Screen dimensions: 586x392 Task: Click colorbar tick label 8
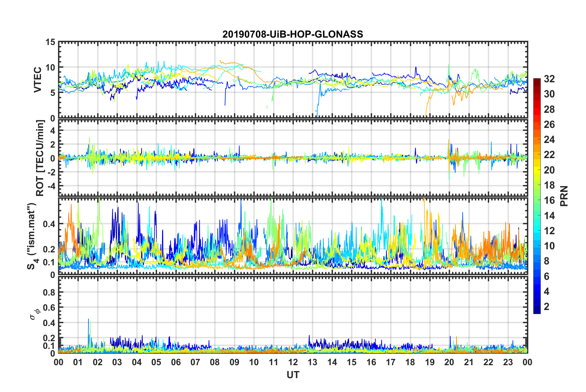point(547,261)
